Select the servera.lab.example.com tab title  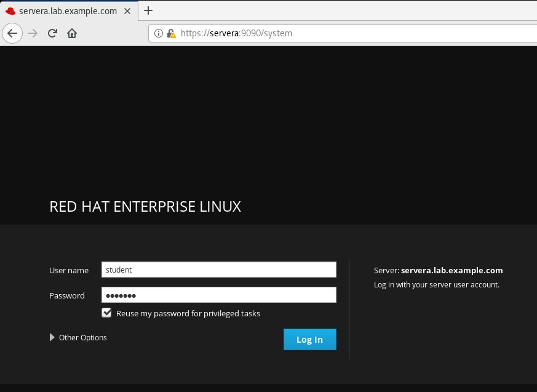[68, 11]
